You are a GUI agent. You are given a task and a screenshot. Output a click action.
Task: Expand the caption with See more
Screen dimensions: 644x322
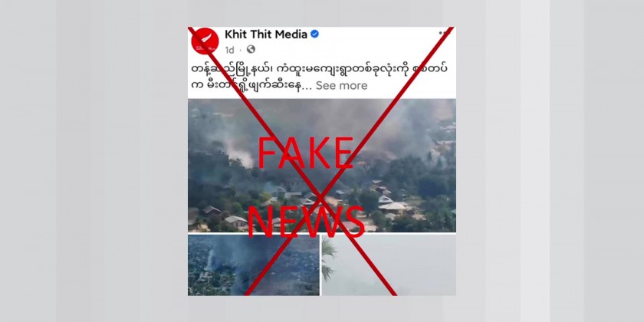(x=341, y=85)
